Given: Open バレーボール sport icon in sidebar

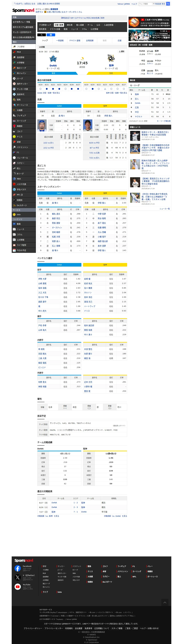Looking at the screenshot, I should click(x=14, y=158).
